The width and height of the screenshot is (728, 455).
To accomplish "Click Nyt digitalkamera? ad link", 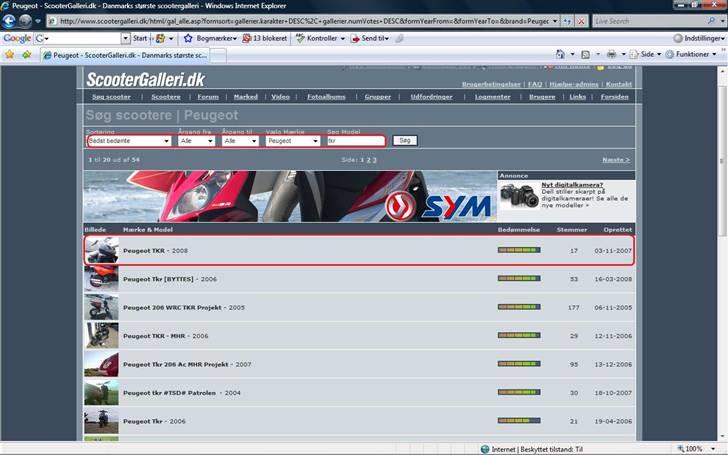I will coord(572,185).
